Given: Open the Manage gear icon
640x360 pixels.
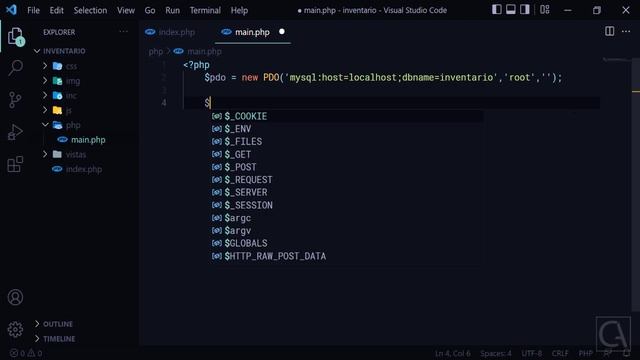Looking at the screenshot, I should 16,329.
